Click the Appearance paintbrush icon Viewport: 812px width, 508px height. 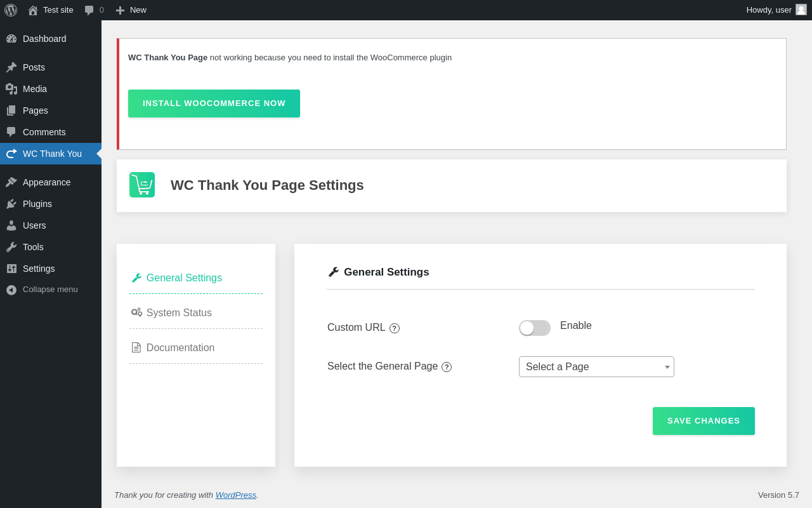[11, 182]
